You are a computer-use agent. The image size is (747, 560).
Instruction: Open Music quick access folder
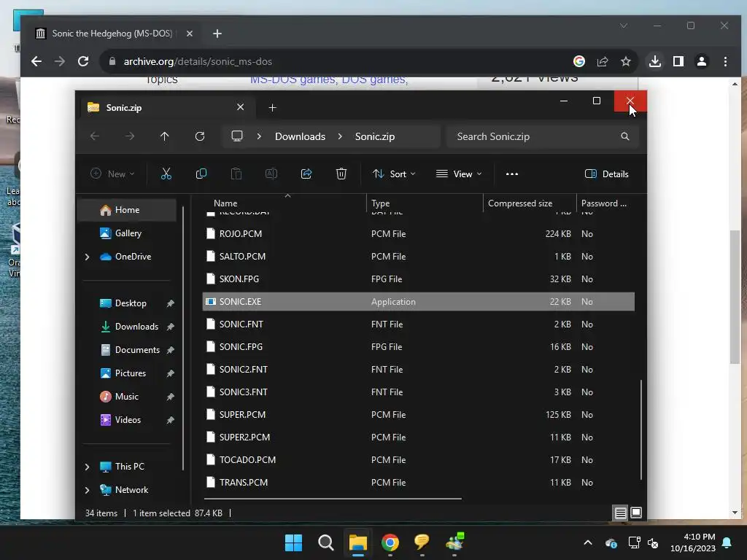pyautogui.click(x=127, y=397)
